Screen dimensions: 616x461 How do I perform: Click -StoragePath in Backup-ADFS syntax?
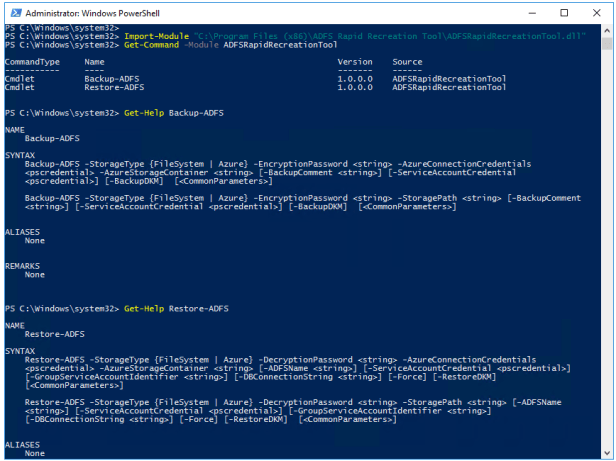point(427,198)
